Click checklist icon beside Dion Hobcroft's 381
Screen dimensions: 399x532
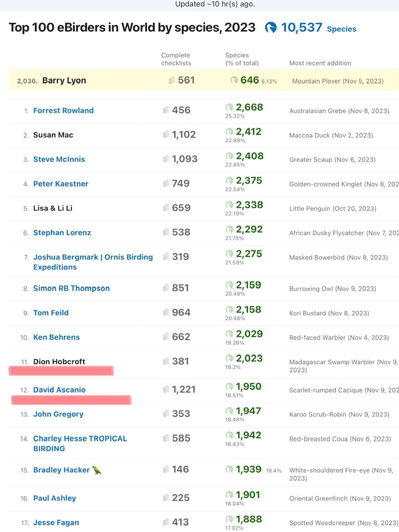(x=165, y=362)
